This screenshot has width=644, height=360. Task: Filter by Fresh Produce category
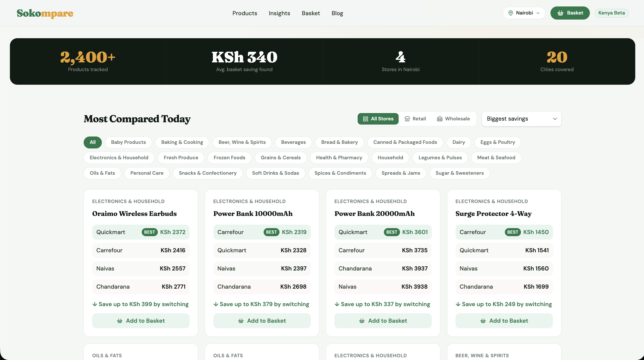pyautogui.click(x=181, y=158)
